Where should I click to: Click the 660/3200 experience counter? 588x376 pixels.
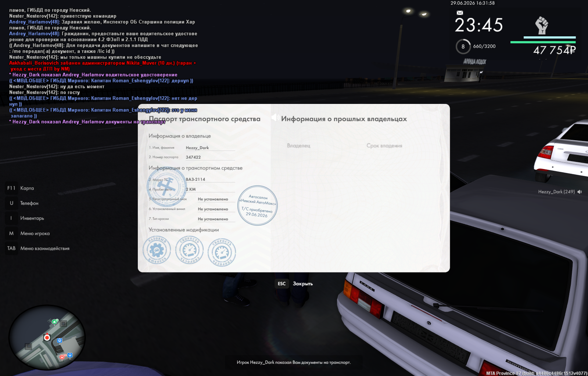[484, 46]
